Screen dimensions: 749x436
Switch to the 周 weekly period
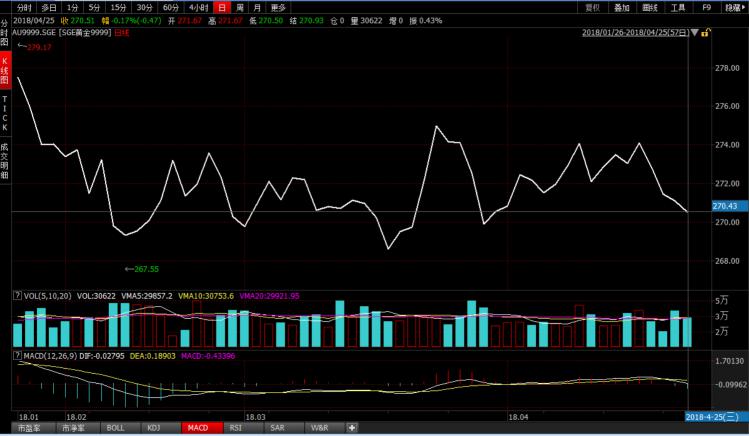point(240,7)
